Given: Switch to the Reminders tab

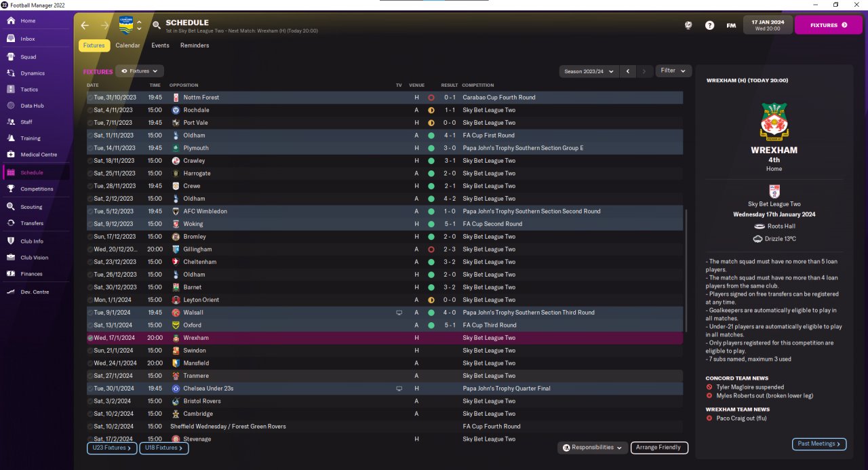Looking at the screenshot, I should coord(195,45).
